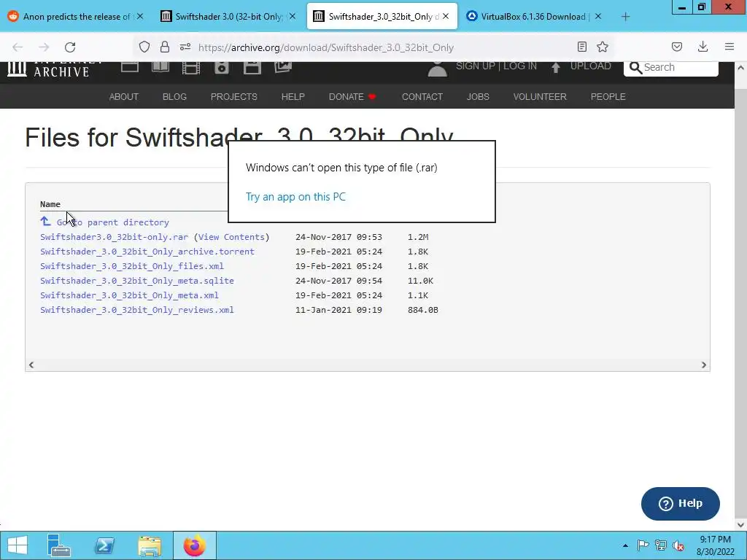The image size is (747, 560).
Task: Show hidden system tray icons
Action: click(x=625, y=545)
